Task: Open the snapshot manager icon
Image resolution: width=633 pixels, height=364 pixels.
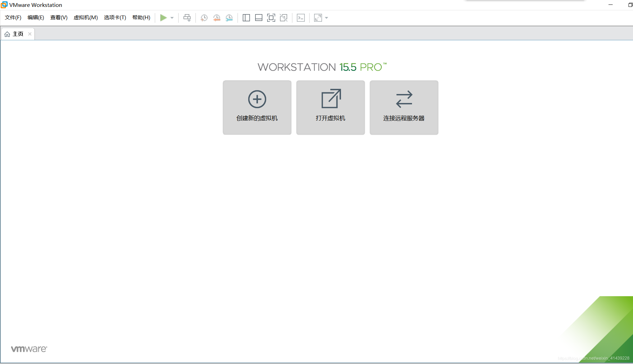Action: [x=229, y=18]
